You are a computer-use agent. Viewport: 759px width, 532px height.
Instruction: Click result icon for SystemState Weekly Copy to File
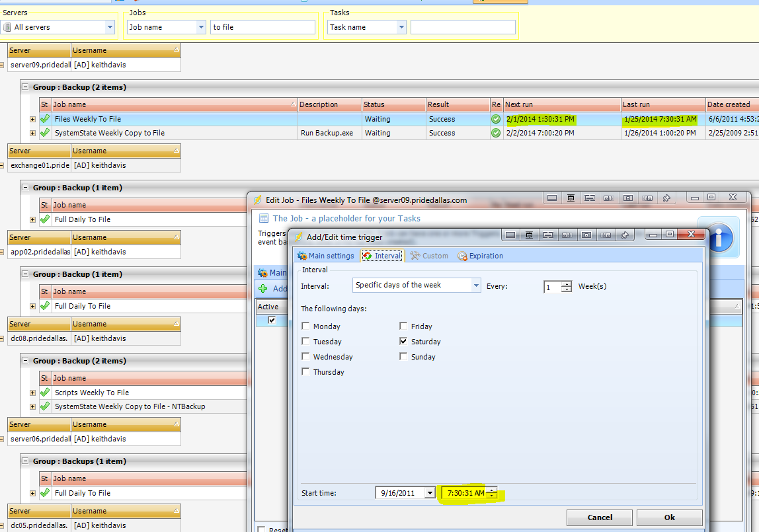(496, 133)
